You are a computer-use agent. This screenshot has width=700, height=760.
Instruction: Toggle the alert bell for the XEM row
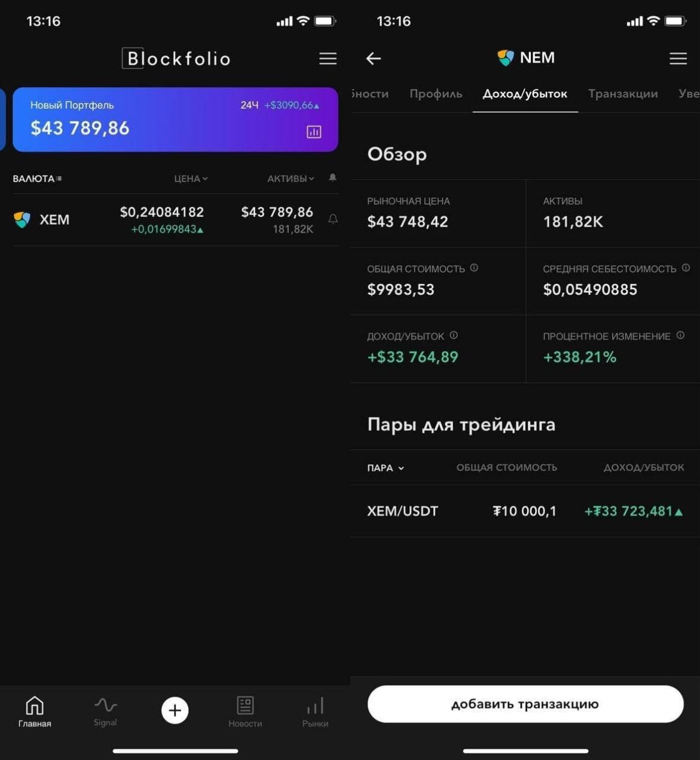point(333,219)
